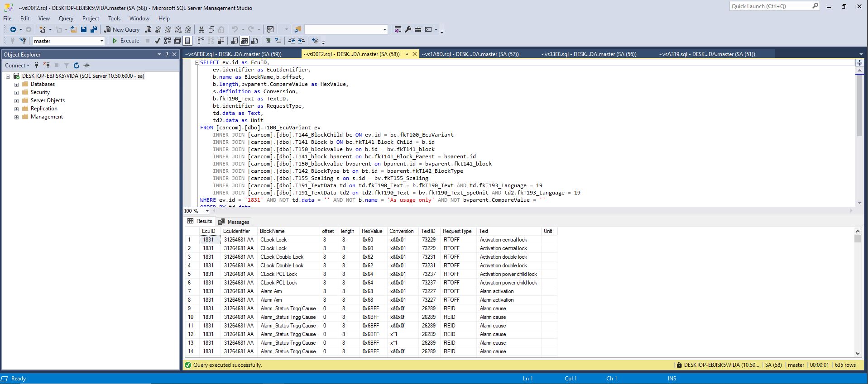Decrease indent of the selected lines
868x384 pixels.
click(x=292, y=41)
